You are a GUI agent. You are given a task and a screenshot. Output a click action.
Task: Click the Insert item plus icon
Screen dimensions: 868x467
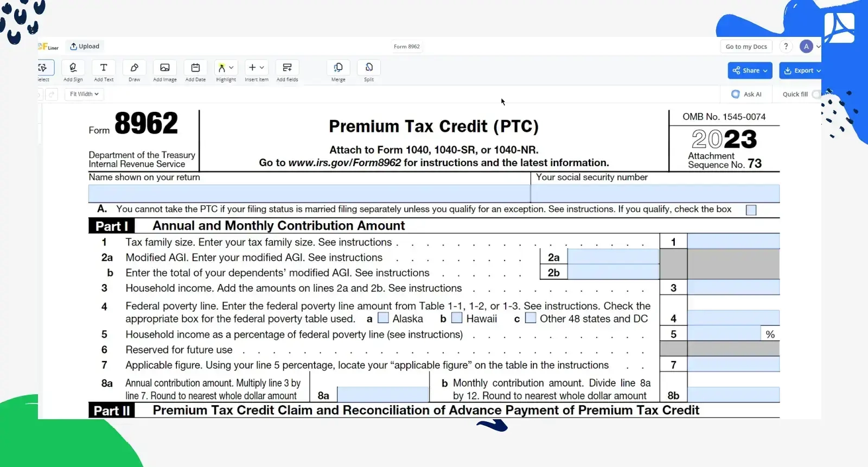[252, 67]
